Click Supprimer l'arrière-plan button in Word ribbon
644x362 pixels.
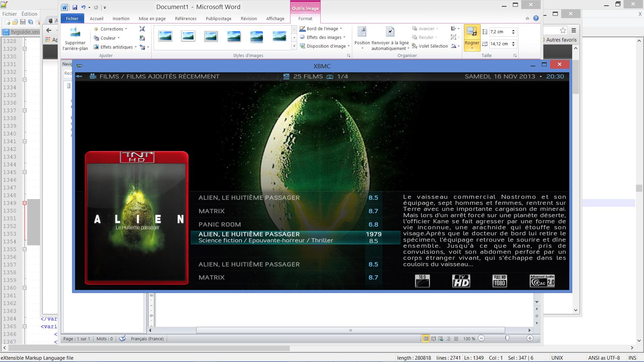[75, 39]
